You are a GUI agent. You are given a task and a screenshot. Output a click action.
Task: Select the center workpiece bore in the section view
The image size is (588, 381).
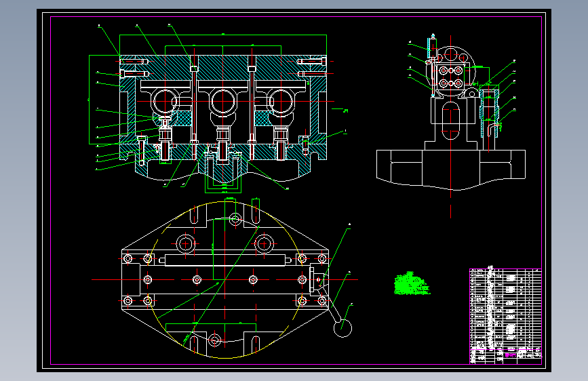pyautogui.click(x=223, y=101)
